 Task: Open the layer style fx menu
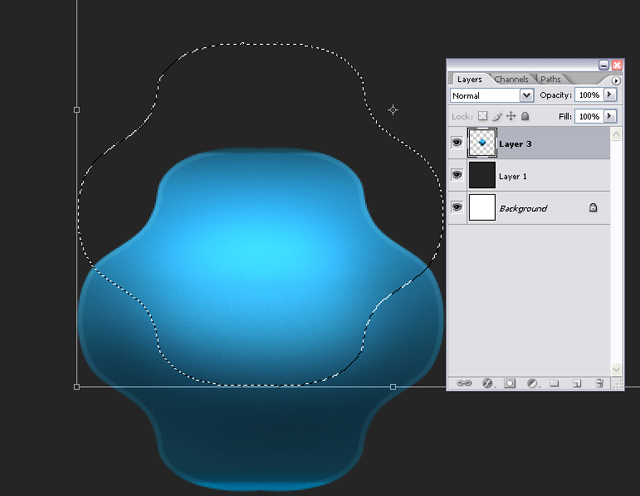click(x=487, y=383)
